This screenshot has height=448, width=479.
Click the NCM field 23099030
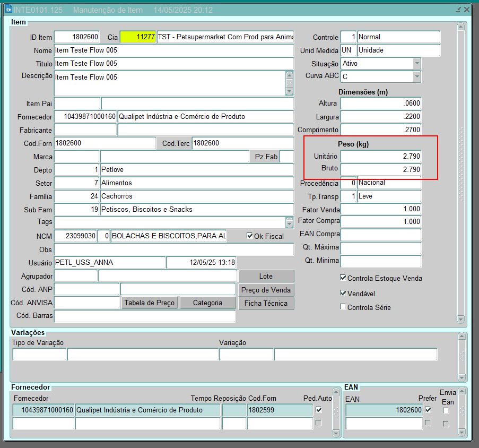[75, 236]
